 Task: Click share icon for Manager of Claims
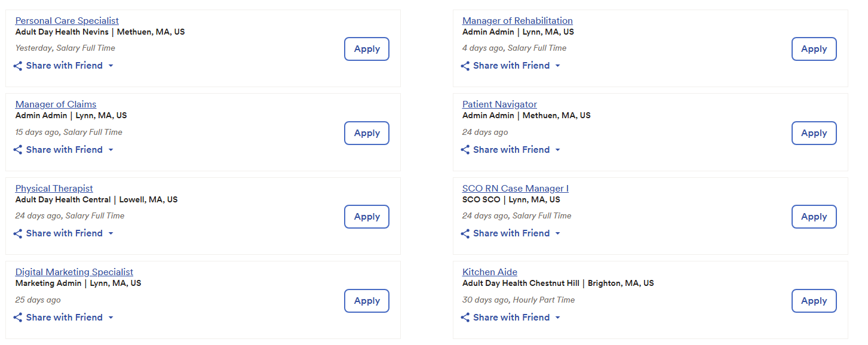coord(18,150)
